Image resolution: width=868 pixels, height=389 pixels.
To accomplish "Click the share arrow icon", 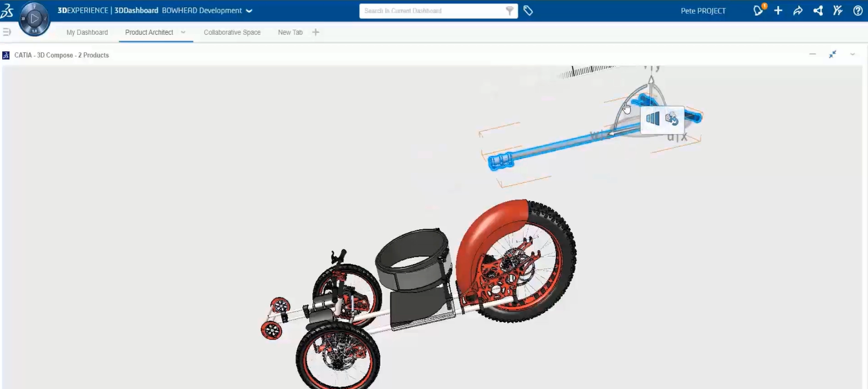I will click(798, 10).
